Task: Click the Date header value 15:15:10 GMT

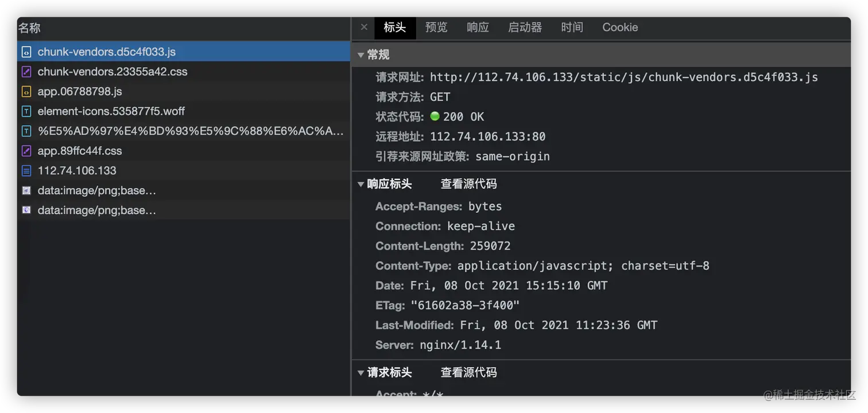Action: coord(509,286)
